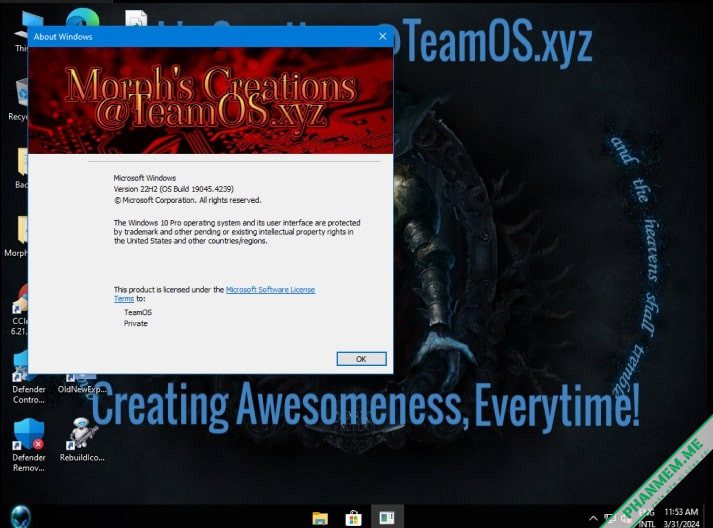This screenshot has width=713, height=528.
Task: Select Defender Remover desktop shortcut
Action: pos(28,445)
